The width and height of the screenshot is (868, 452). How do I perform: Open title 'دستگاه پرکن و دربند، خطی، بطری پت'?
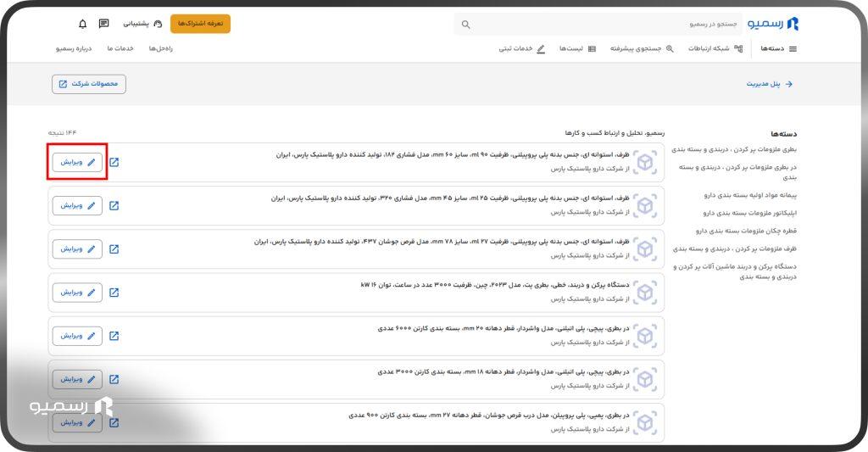[495, 285]
